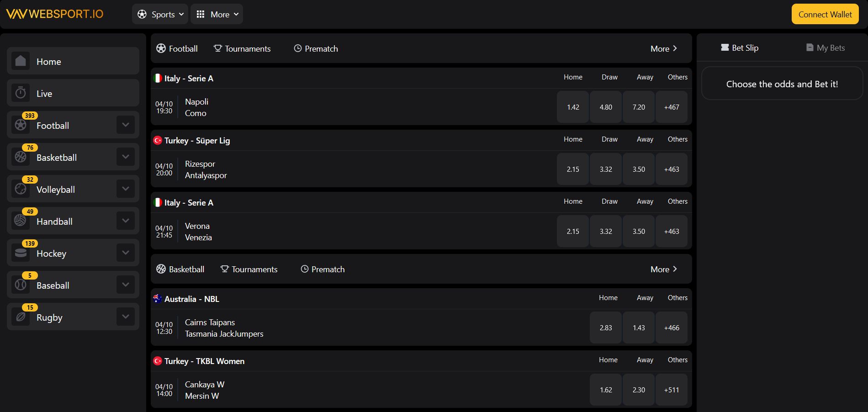Click Connect Wallet button
The height and width of the screenshot is (412, 868).
point(825,14)
